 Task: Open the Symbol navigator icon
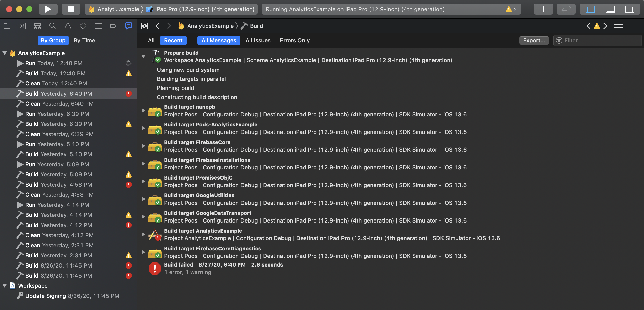[22, 26]
